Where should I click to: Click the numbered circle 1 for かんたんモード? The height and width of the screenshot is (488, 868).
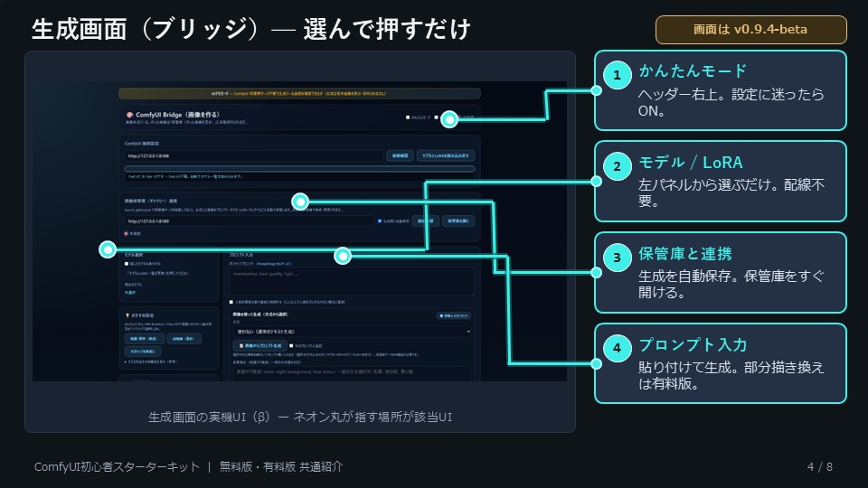tap(617, 75)
